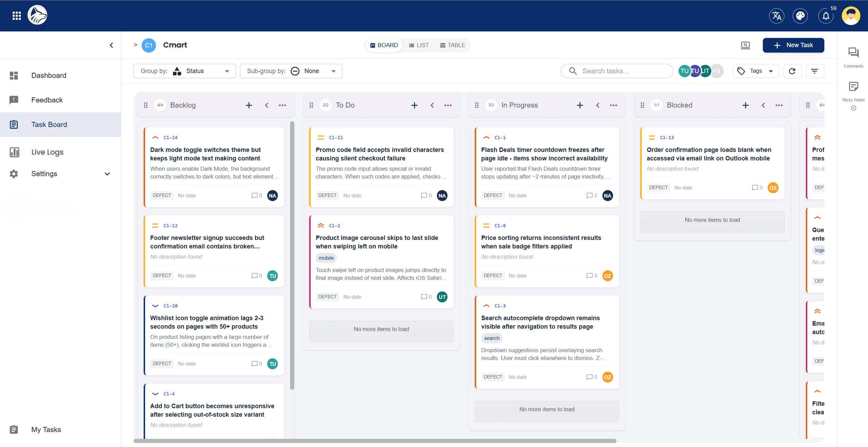
Task: Open the In Progress column more options
Action: [613, 105]
